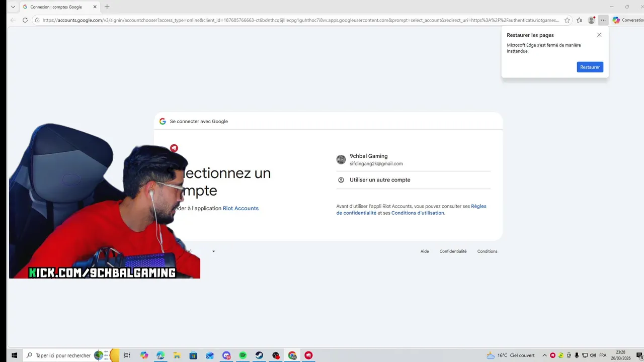Click the red notification badge on the webcam overlay
Screen dimensions: 644x362
pyautogui.click(x=174, y=148)
